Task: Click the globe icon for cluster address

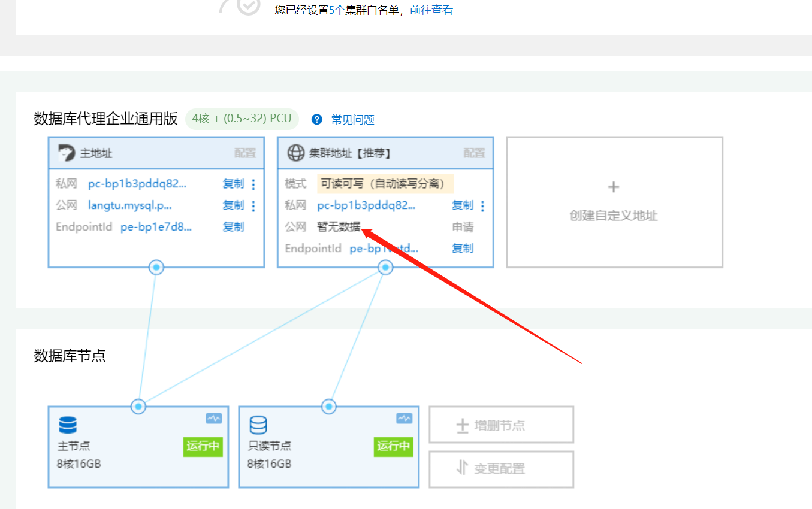Action: click(296, 153)
